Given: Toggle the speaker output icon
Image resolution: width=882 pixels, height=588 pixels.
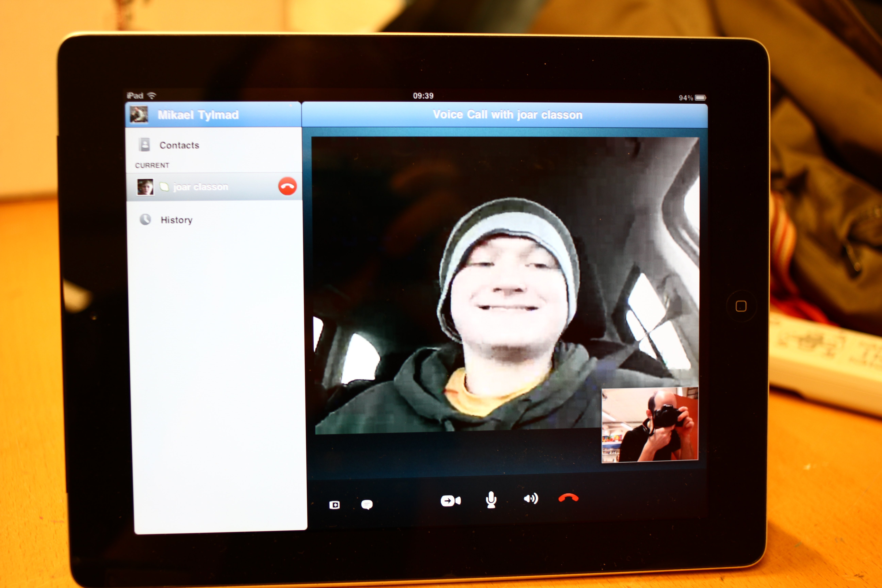Looking at the screenshot, I should pos(531,499).
